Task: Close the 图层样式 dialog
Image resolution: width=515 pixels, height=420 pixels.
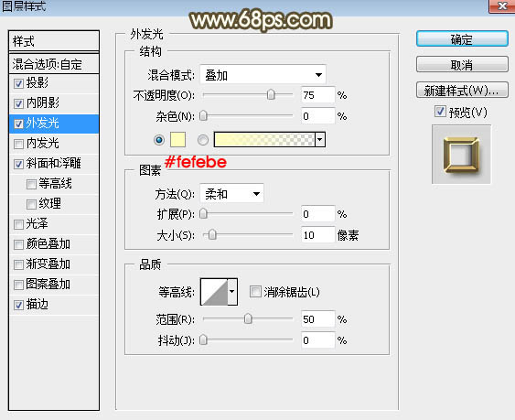Action: (501, 5)
